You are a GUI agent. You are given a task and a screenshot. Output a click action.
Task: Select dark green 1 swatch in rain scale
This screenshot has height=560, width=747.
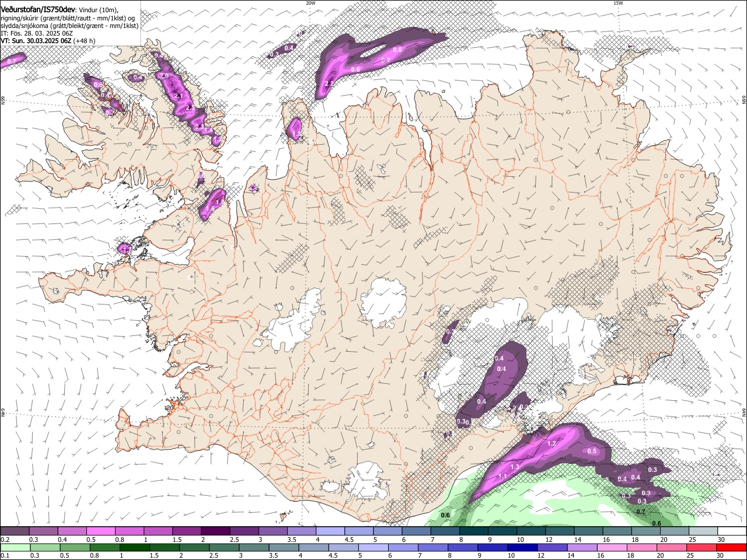(135, 548)
